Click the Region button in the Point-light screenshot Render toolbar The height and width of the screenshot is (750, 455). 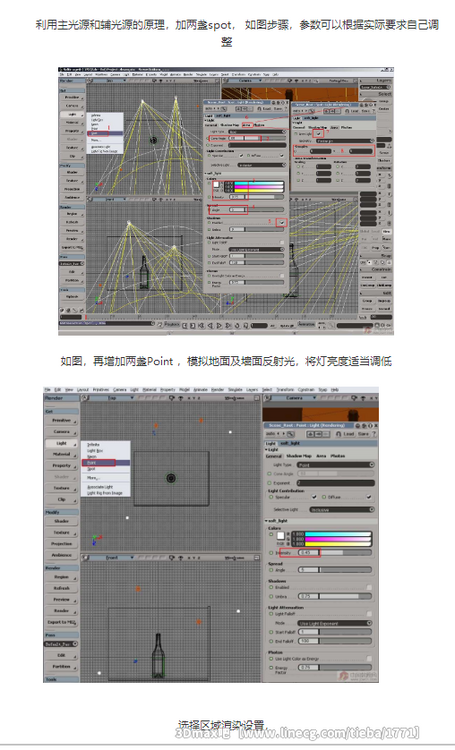coord(62,577)
